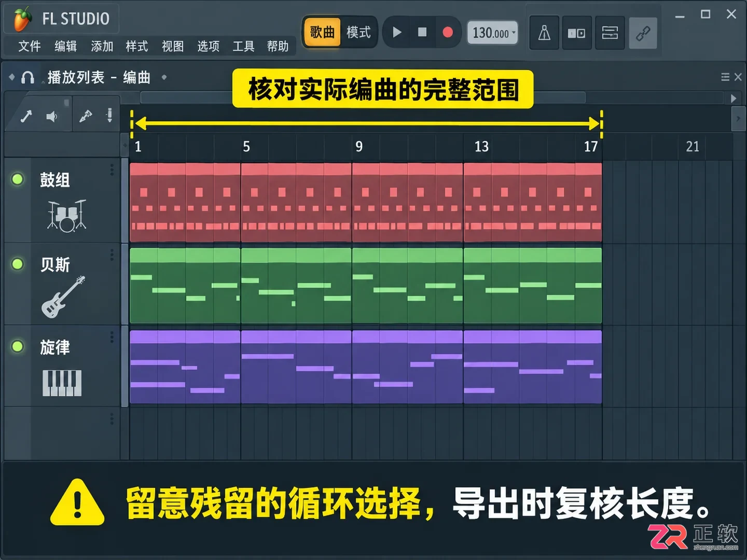Open the 编辑 menu
This screenshot has height=560, width=747.
65,46
